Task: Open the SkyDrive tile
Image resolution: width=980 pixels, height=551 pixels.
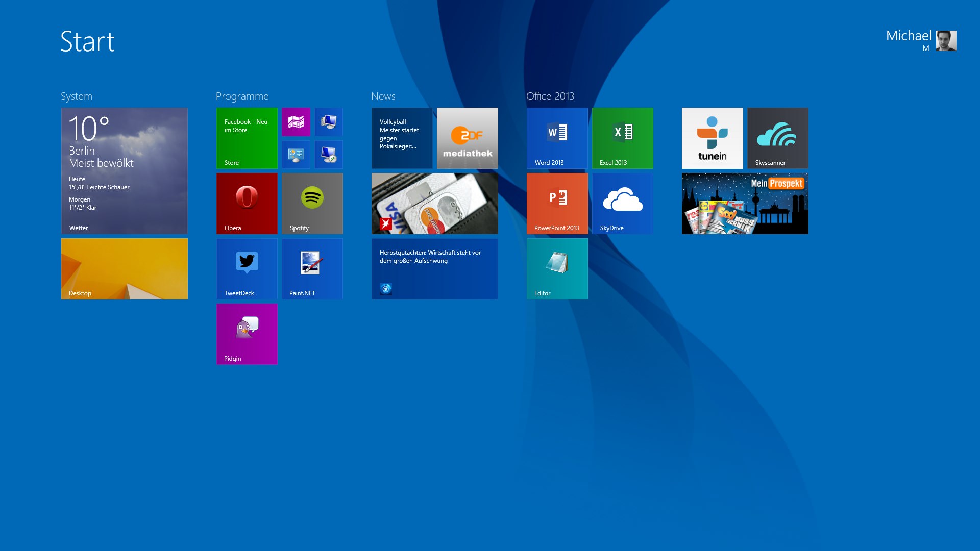Action: (623, 204)
